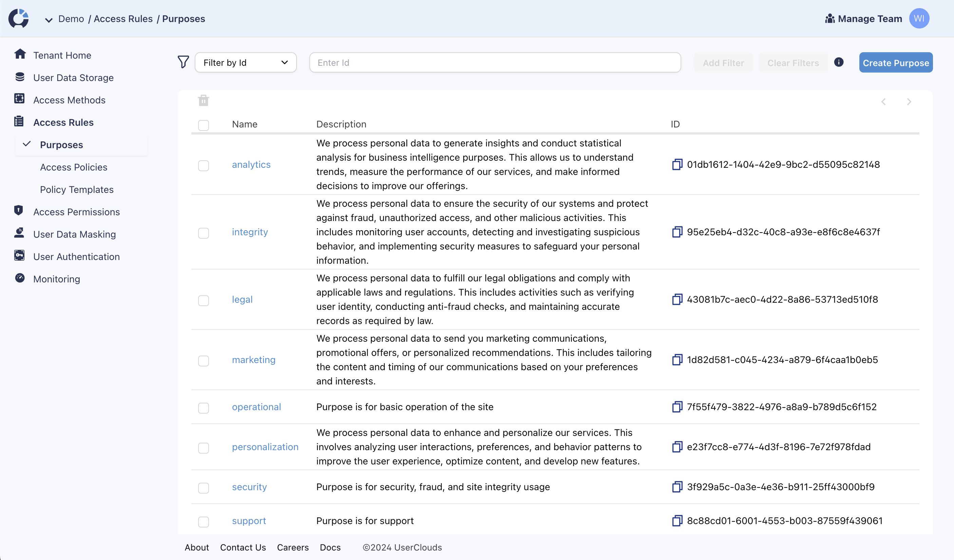The image size is (954, 560).
Task: Click the copy icon next to marketing ID
Action: tap(677, 359)
